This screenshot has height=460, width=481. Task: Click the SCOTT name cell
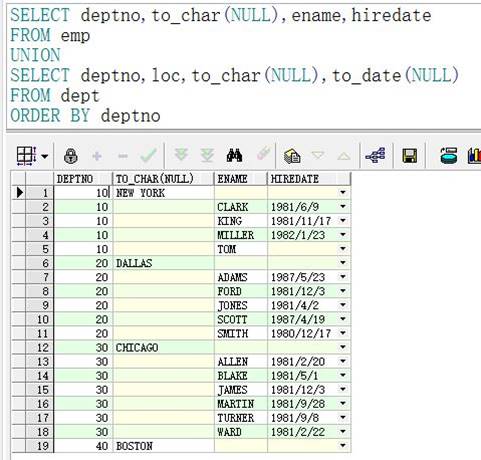(x=241, y=319)
